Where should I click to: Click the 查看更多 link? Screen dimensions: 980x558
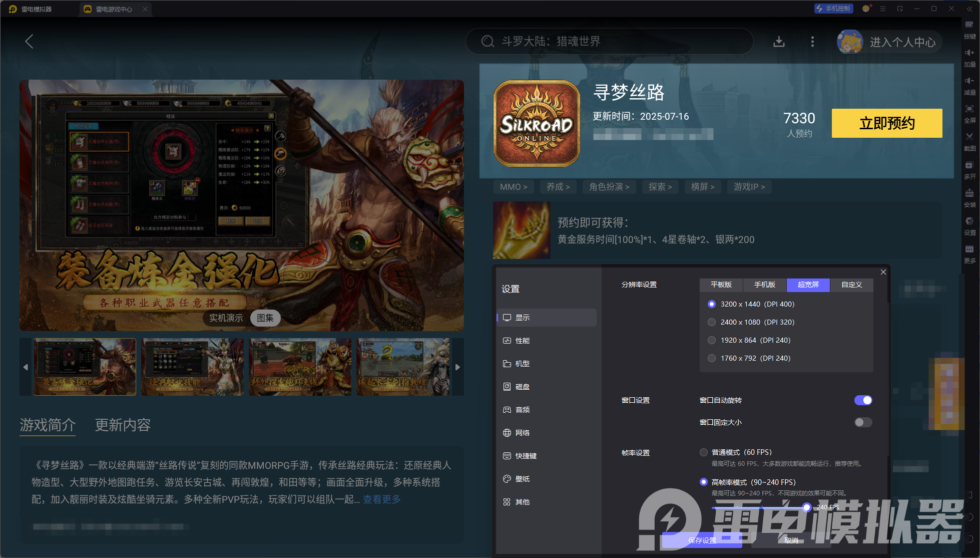(382, 499)
